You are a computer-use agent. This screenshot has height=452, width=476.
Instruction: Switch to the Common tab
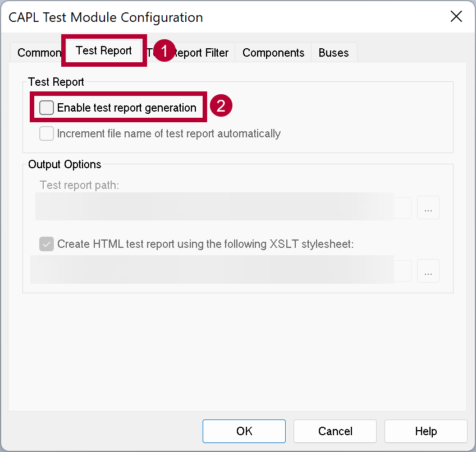pyautogui.click(x=38, y=53)
